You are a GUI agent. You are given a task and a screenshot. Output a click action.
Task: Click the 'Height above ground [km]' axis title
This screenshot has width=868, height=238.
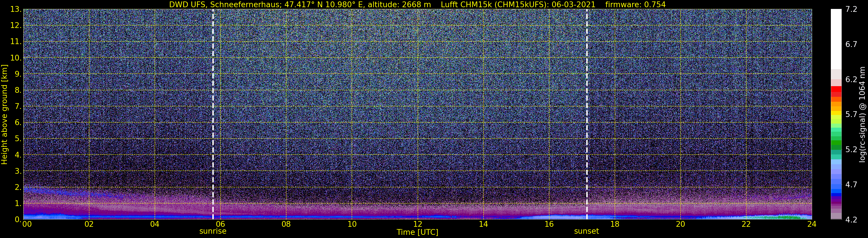[x=4, y=114]
